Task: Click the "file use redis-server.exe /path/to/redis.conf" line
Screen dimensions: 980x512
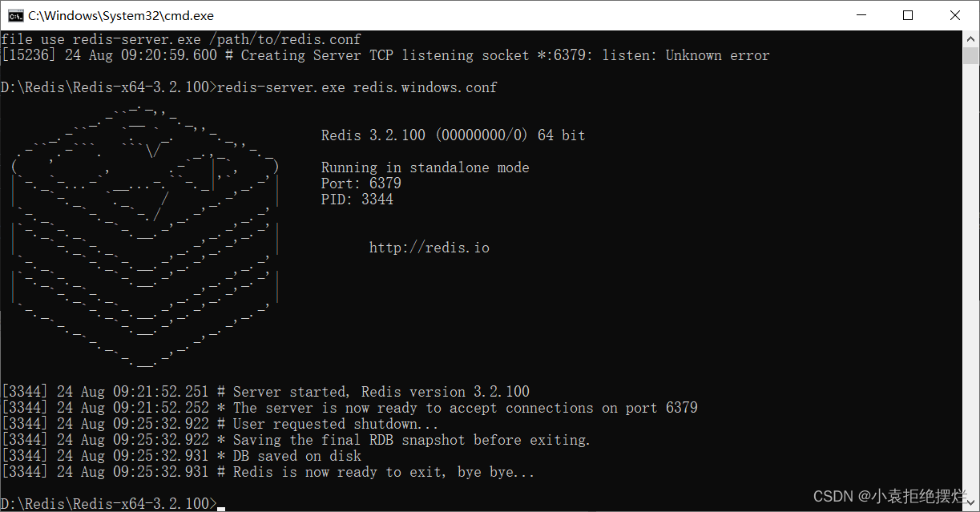Action: pyautogui.click(x=181, y=39)
